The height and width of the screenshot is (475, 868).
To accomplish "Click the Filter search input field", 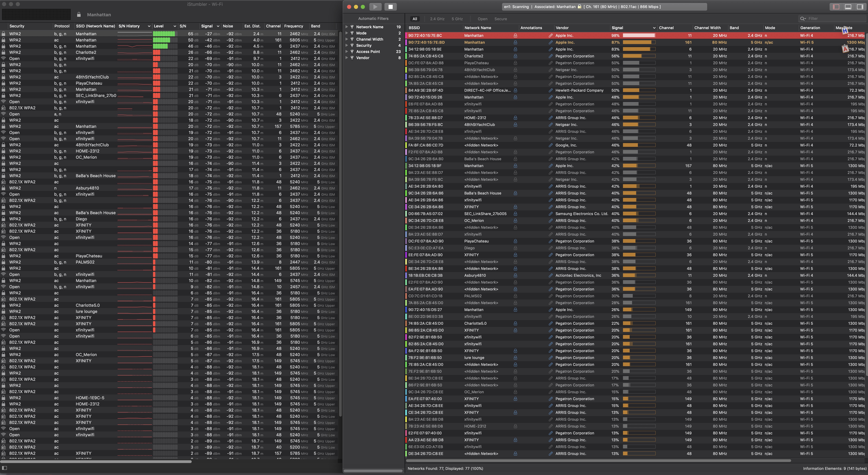I will tap(832, 19).
